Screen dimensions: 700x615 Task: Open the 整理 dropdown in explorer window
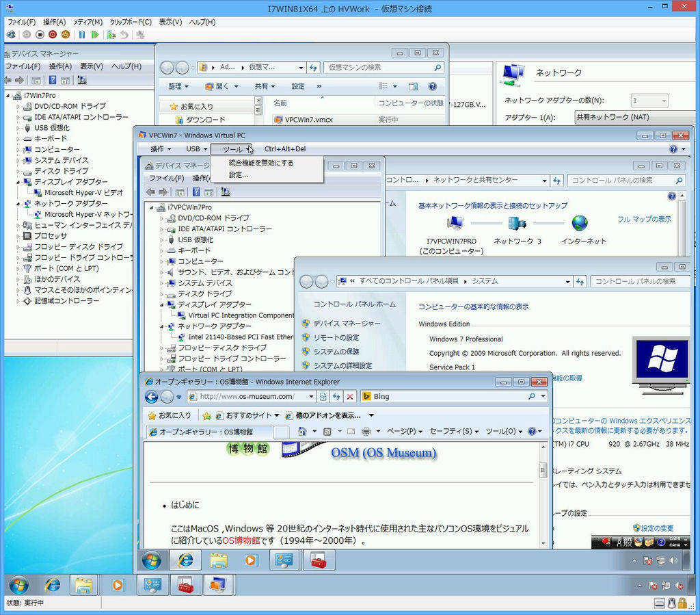click(x=178, y=86)
